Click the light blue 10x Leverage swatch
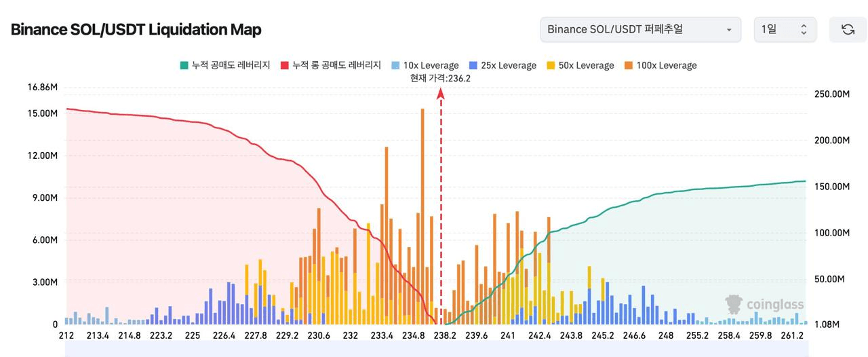The height and width of the screenshot is (357, 868). pos(395,65)
